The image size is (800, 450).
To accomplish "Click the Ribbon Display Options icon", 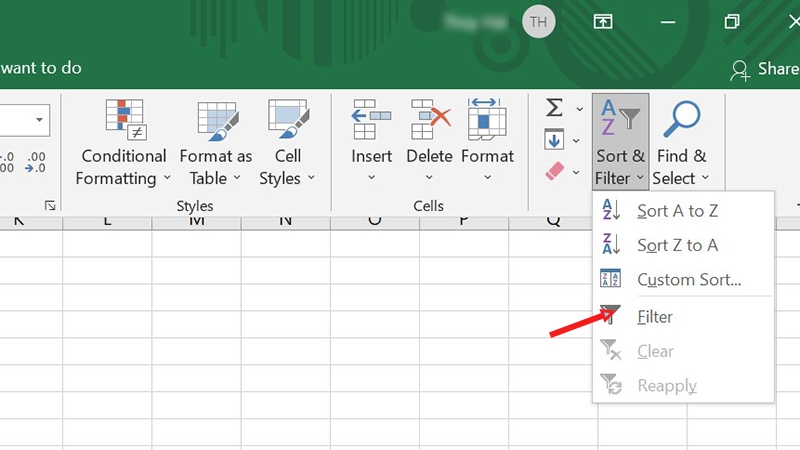I will [x=603, y=21].
